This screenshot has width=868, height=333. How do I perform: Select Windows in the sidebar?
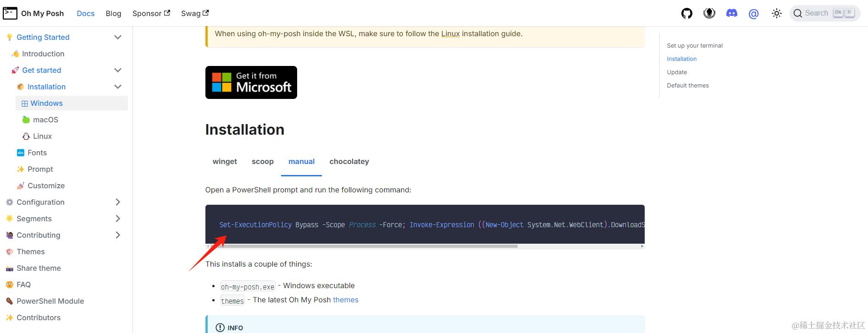tap(72, 103)
